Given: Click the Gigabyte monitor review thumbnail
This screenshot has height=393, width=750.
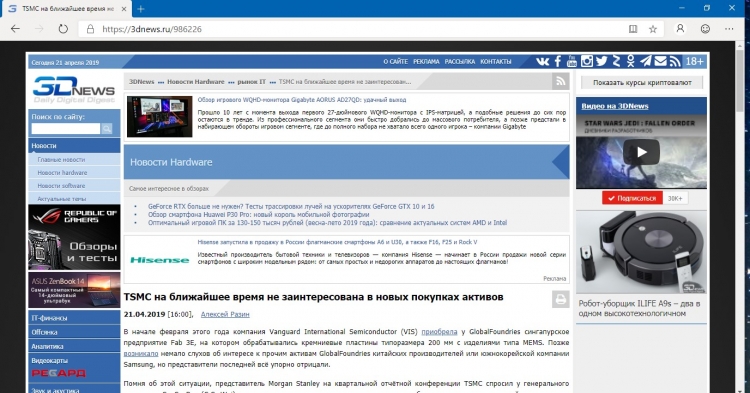Looking at the screenshot, I should pyautogui.click(x=159, y=117).
